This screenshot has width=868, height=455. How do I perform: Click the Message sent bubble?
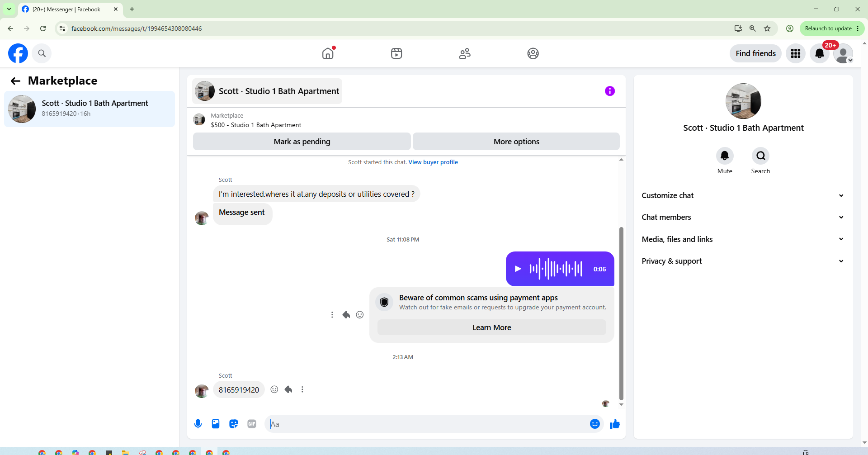(x=242, y=213)
